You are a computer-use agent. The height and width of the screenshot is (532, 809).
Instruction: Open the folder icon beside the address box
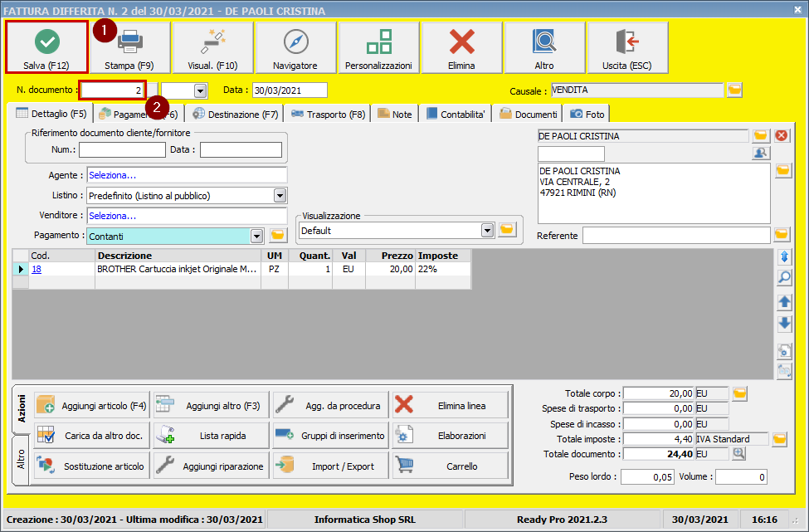(782, 171)
